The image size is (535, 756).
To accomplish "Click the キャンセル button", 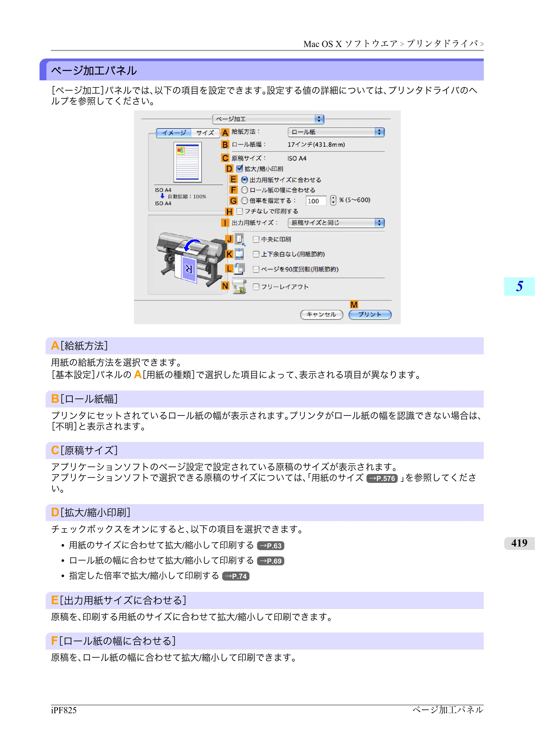I will [x=322, y=315].
